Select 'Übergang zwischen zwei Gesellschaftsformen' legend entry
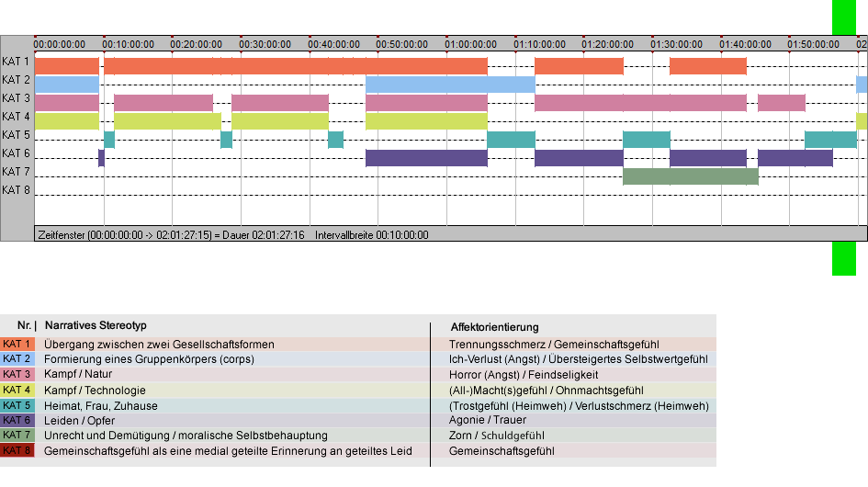The height and width of the screenshot is (487, 868). pos(160,344)
